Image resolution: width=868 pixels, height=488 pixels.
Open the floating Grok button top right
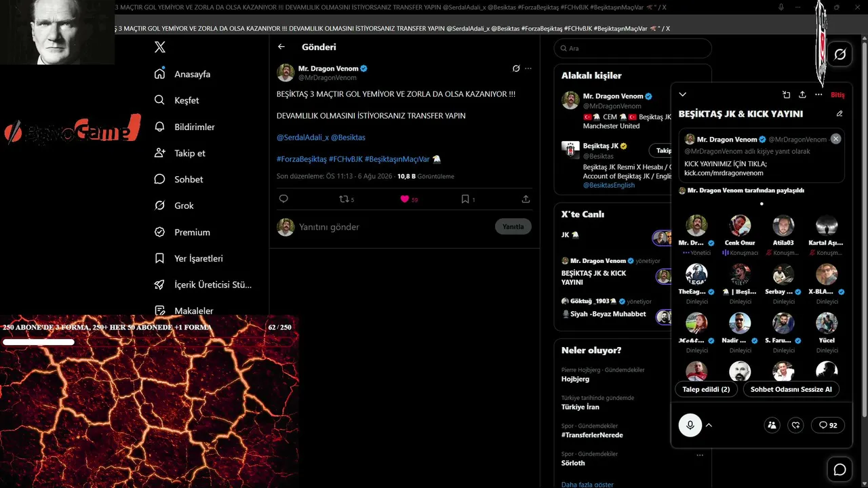840,54
